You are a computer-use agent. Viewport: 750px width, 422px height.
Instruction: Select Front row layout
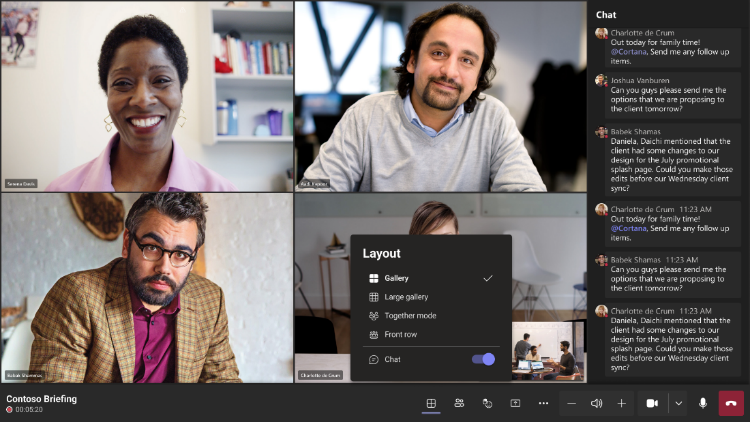(431, 334)
